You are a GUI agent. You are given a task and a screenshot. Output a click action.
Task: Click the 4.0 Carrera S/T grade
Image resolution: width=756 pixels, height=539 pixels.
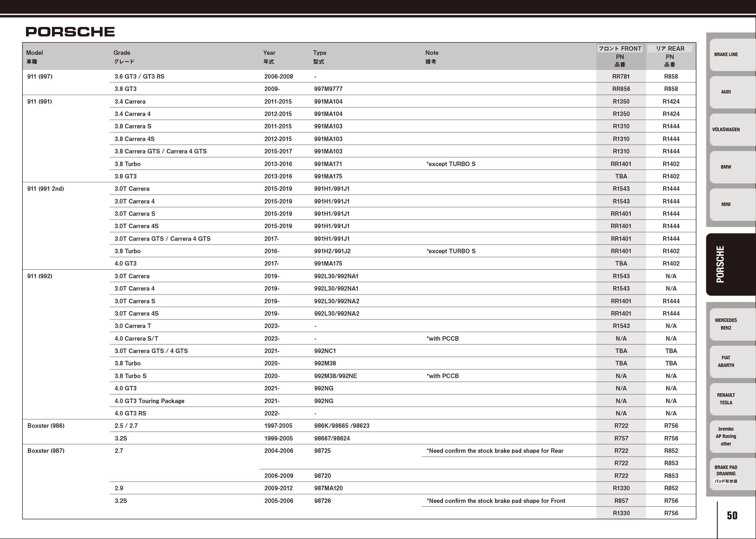tap(136, 338)
